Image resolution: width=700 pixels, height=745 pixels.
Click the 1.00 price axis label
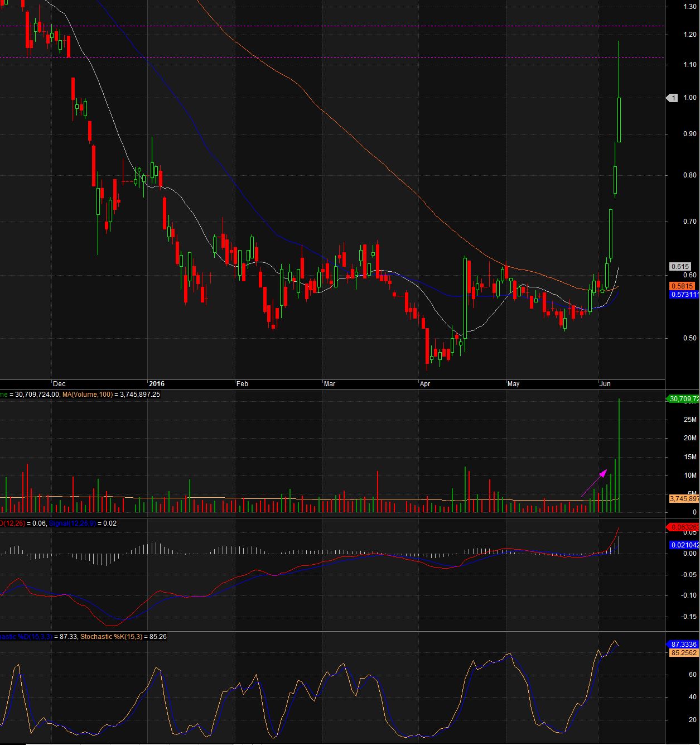(689, 98)
